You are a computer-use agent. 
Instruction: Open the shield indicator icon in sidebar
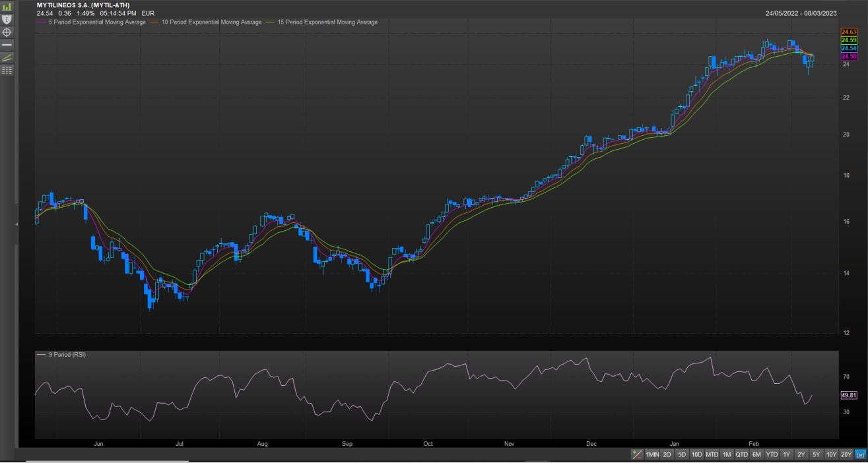[x=7, y=19]
